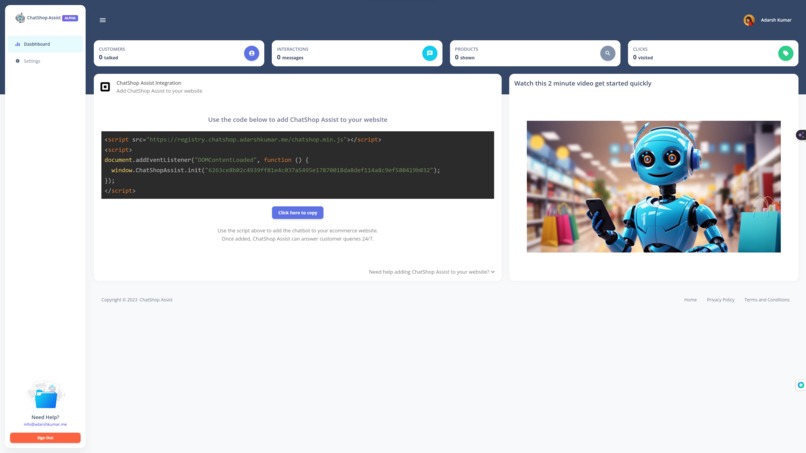Click the Clicks card tag icon
Screen dimensions: 806x453
[x=785, y=53]
